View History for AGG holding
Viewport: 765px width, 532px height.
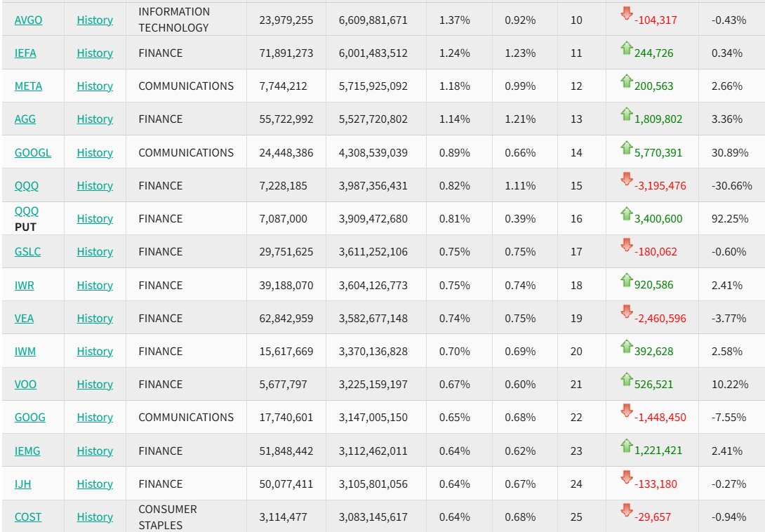[x=95, y=119]
